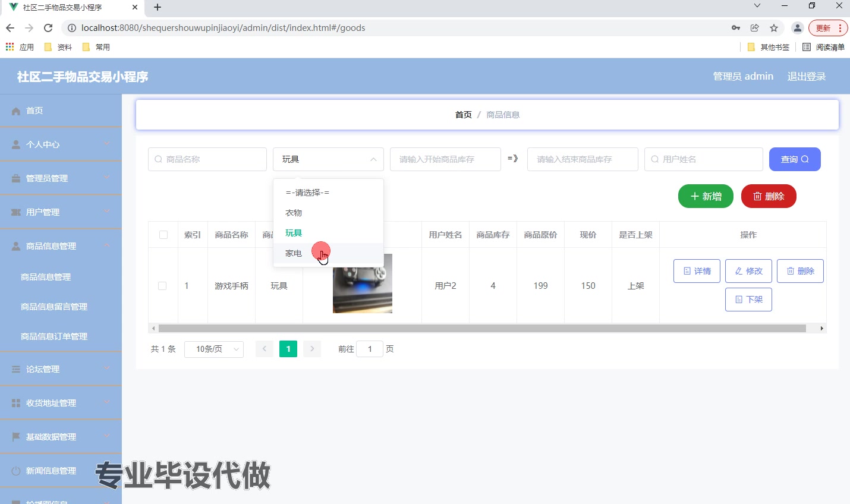Select the 商品信息管理 sidebar icon
Viewport: 850px width, 504px height.
[x=15, y=245]
